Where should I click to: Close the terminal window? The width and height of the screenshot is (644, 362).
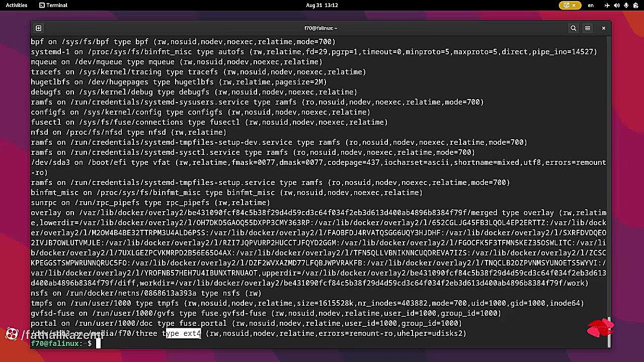(x=604, y=28)
